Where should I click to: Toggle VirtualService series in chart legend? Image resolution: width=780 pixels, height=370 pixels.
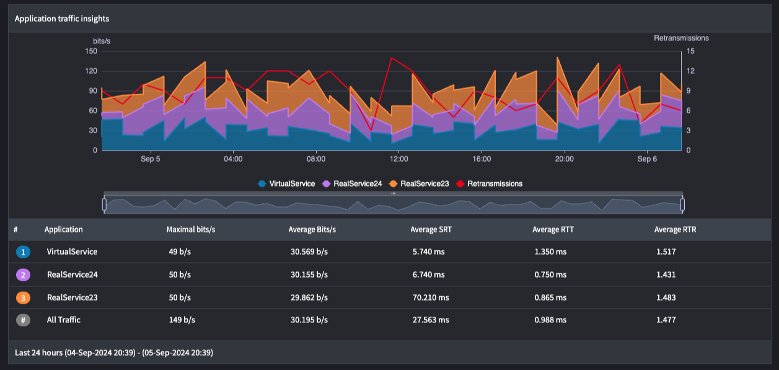(x=287, y=184)
